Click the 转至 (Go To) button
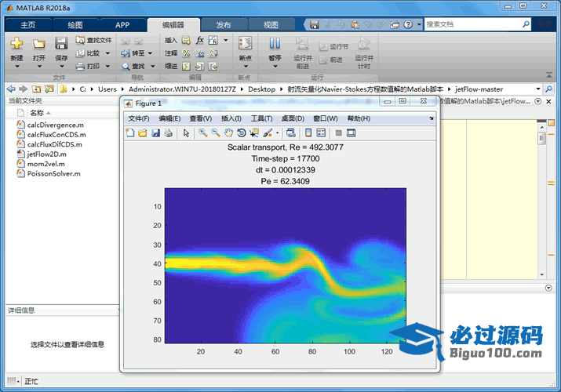561x392 pixels. point(133,53)
